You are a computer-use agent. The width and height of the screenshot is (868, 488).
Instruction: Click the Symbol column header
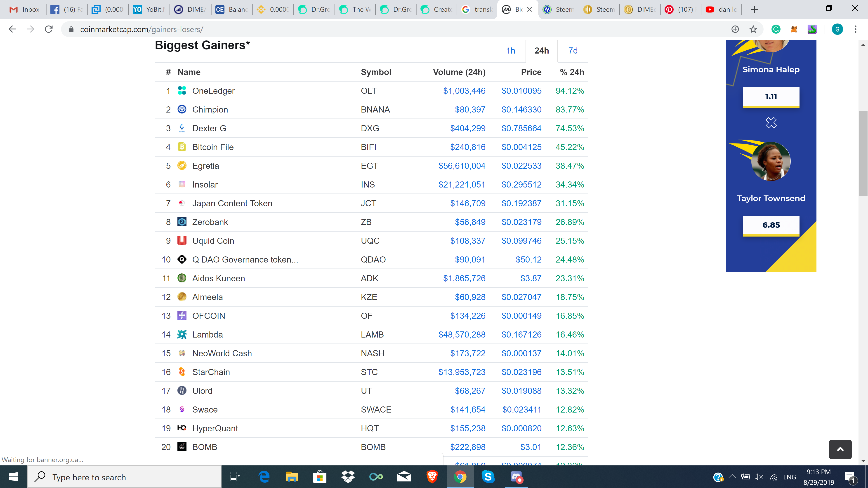tap(376, 72)
